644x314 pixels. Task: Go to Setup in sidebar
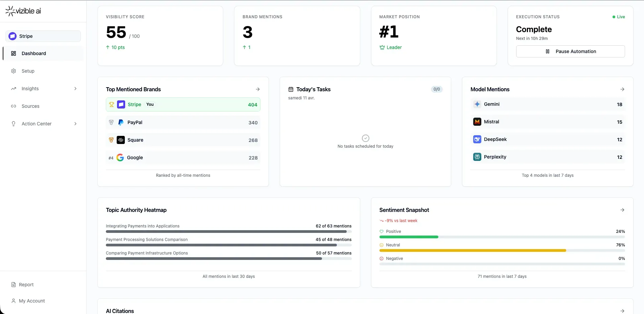(28, 71)
